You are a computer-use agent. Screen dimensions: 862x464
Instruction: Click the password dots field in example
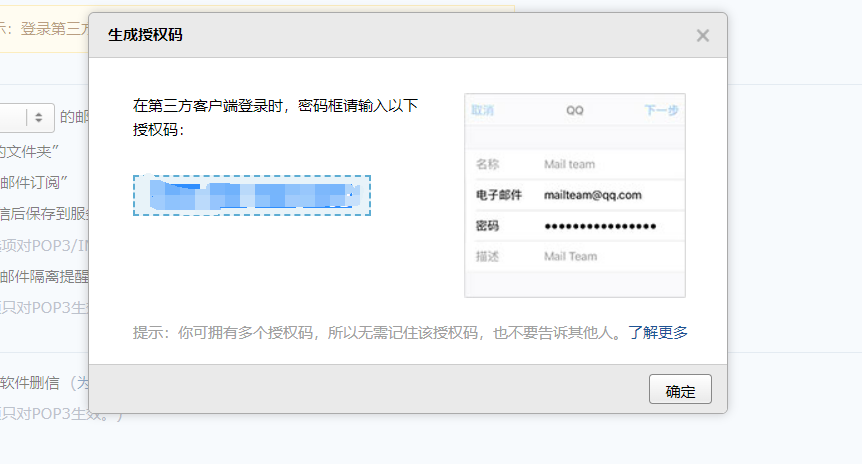(600, 226)
